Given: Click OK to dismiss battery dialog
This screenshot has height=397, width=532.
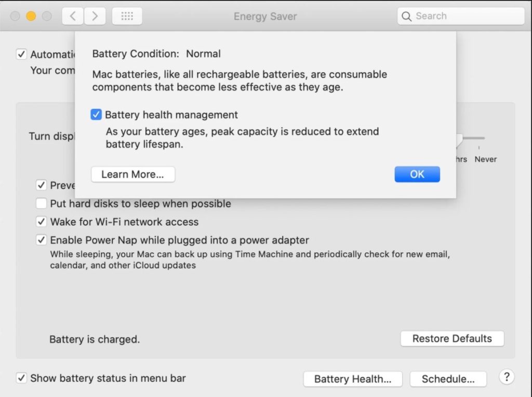Looking at the screenshot, I should point(417,174).
